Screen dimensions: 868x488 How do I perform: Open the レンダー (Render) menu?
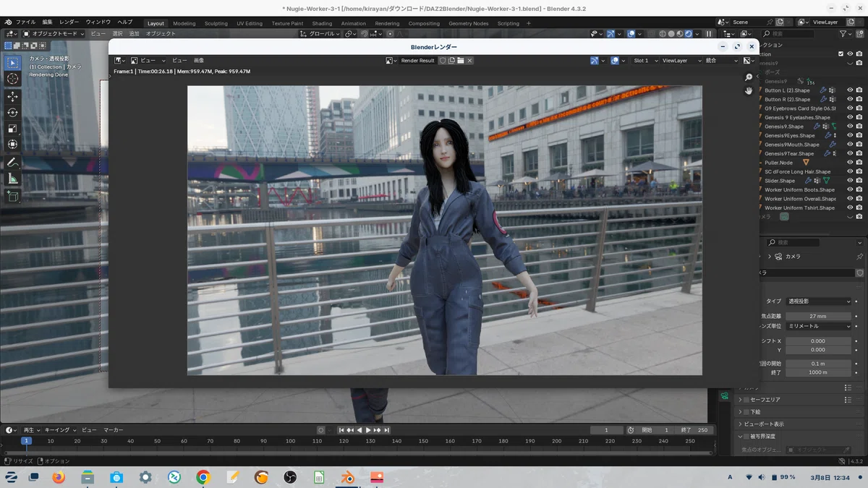coord(69,22)
